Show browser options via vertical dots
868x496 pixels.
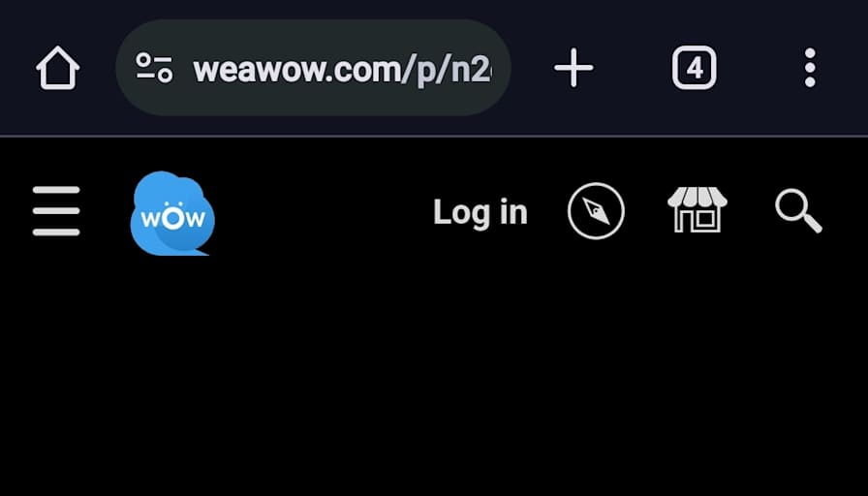point(810,68)
